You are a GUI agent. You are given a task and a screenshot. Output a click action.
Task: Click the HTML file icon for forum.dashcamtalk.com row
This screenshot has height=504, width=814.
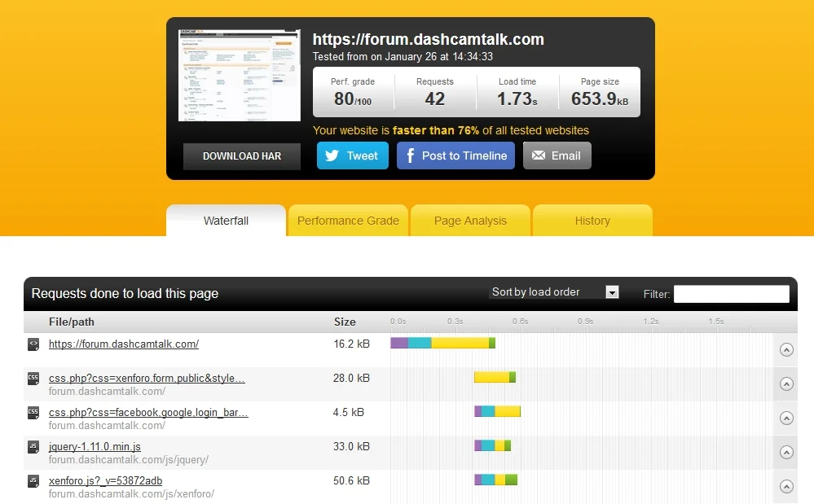[x=33, y=344]
